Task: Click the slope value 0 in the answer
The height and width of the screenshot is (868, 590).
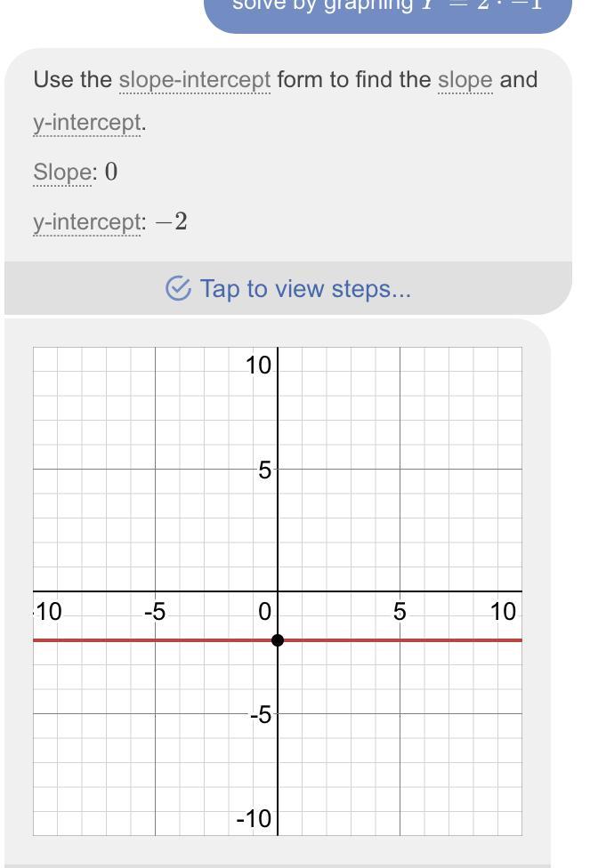Action: pyautogui.click(x=111, y=173)
